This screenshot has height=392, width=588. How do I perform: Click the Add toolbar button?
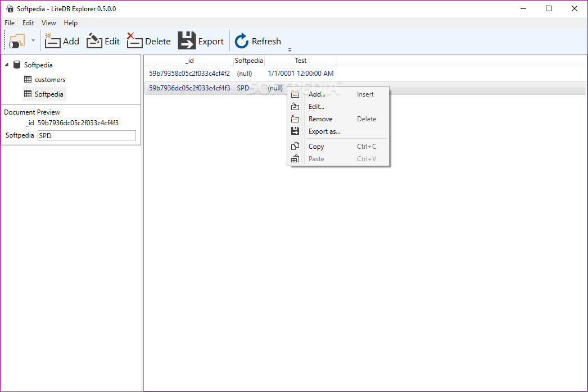pos(62,41)
